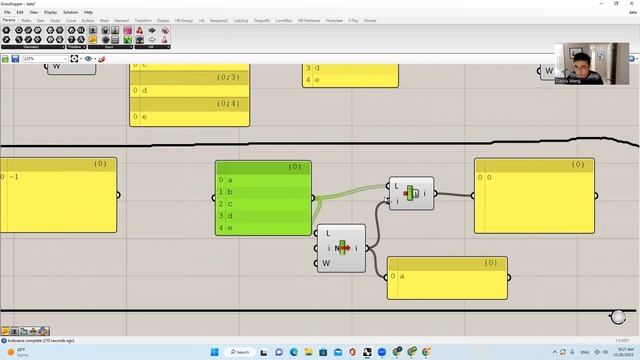The height and width of the screenshot is (360, 640).
Task: Open the Edit menu
Action: coord(20,12)
